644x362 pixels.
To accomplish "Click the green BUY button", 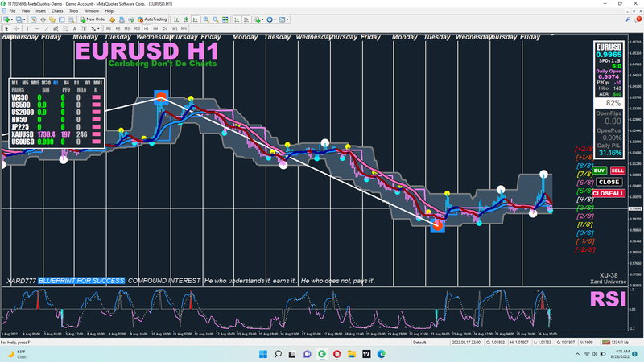I will 599,171.
